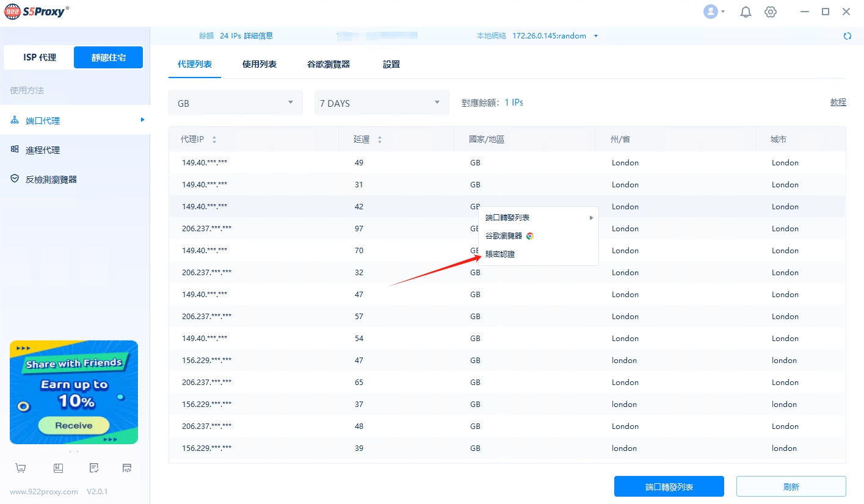The image size is (864, 504).
Task: Switch to the ISP 代理 toggle option
Action: pos(40,57)
